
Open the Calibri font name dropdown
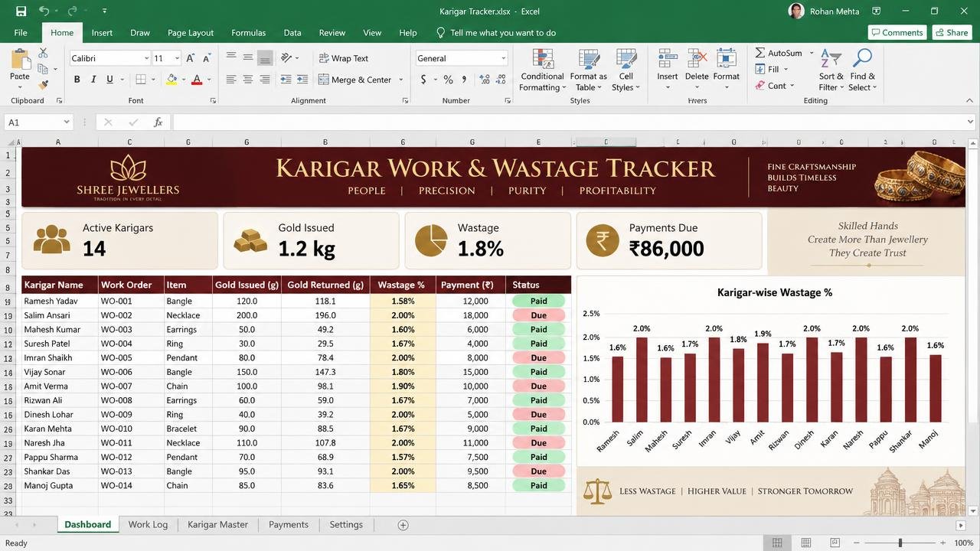click(x=145, y=58)
